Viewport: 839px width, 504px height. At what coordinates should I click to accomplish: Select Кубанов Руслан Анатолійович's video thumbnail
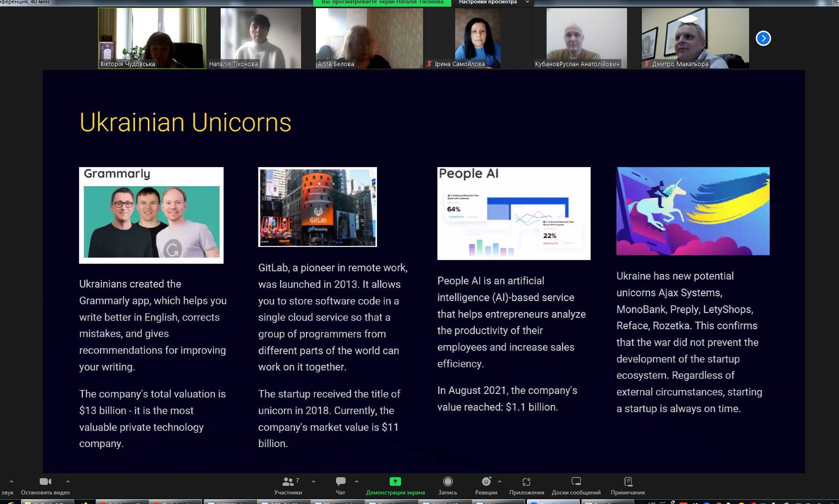(587, 38)
